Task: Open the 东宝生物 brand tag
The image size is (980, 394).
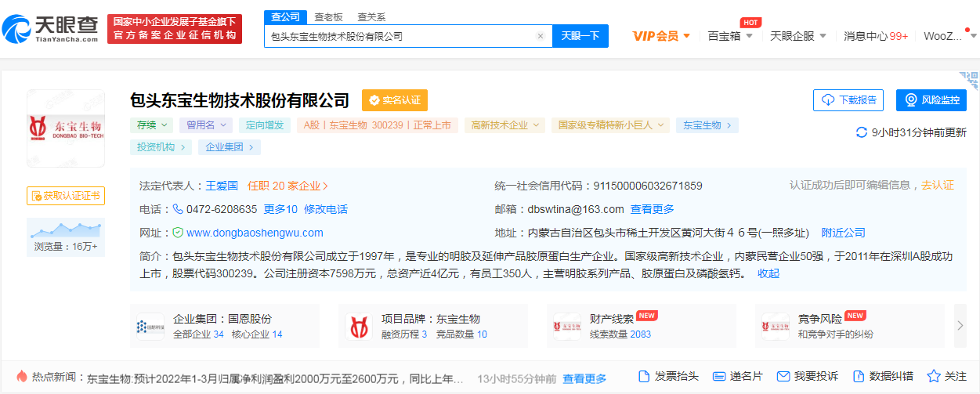Action: (x=707, y=125)
